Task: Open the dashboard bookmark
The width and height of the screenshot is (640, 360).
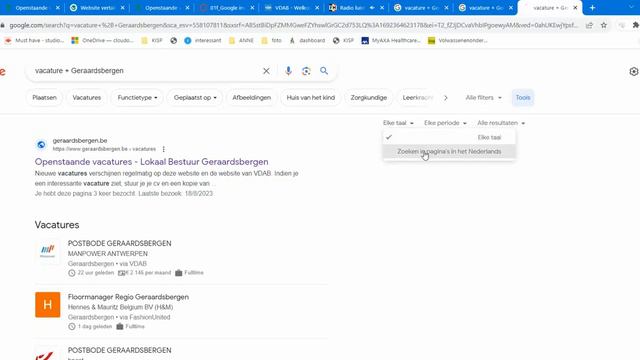Action: coord(307,40)
